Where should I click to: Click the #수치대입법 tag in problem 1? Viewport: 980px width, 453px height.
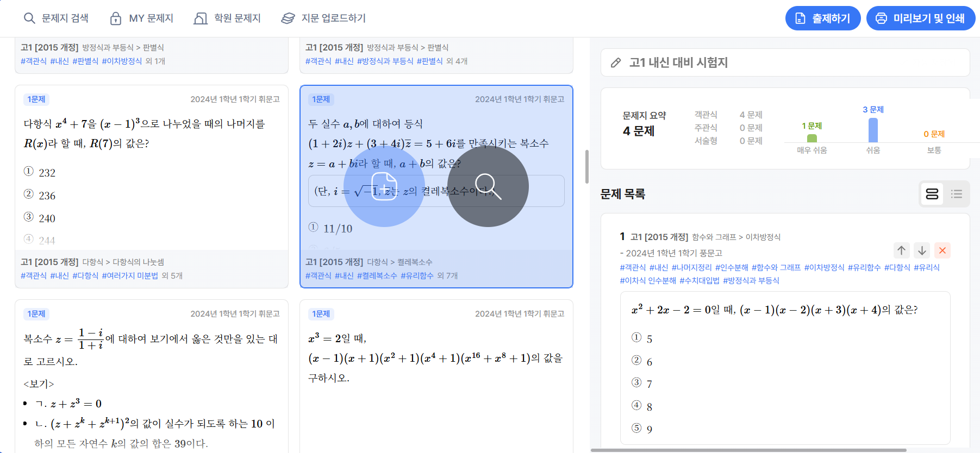pos(700,281)
